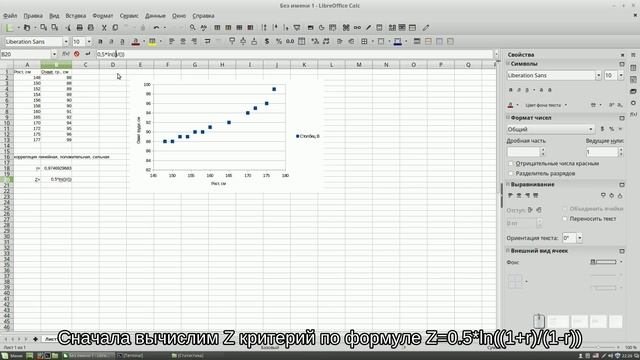640x360 pixels.
Task: Apply Percent format icon in toolbar
Action: pyautogui.click(x=279, y=42)
